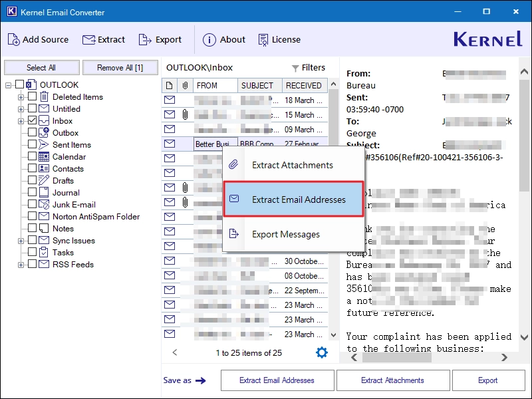Click the Journal folder icon
This screenshot has height=399, width=532.
44,192
